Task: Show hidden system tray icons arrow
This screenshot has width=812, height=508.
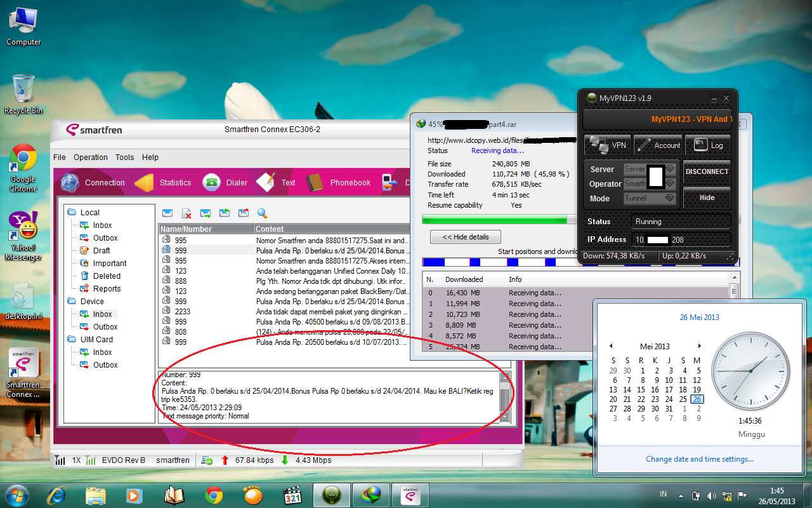Action: point(681,495)
